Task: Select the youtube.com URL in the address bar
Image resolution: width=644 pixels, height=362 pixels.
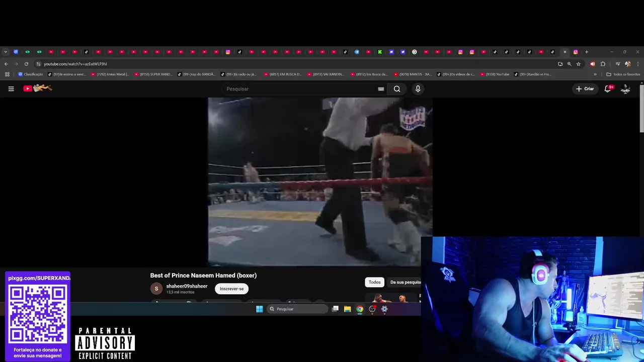Action: (75, 64)
